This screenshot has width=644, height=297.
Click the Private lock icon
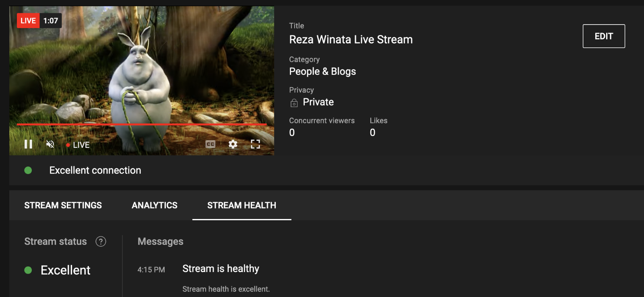pos(294,103)
